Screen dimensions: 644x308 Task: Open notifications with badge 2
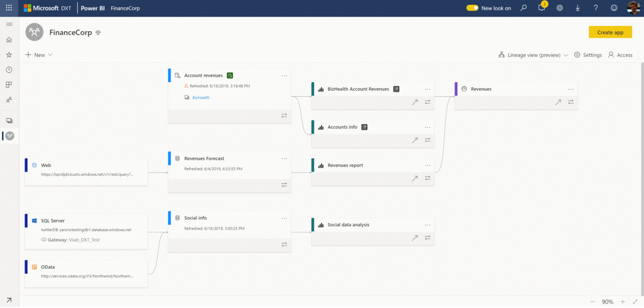[541, 8]
